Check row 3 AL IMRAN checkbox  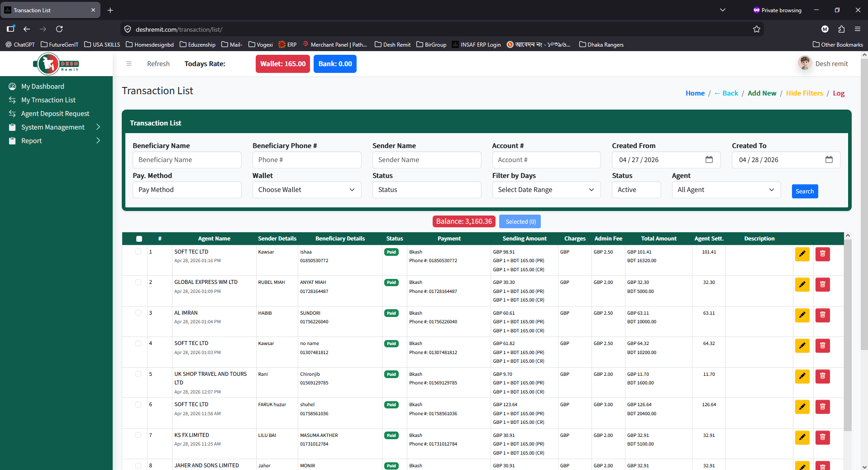[138, 313]
